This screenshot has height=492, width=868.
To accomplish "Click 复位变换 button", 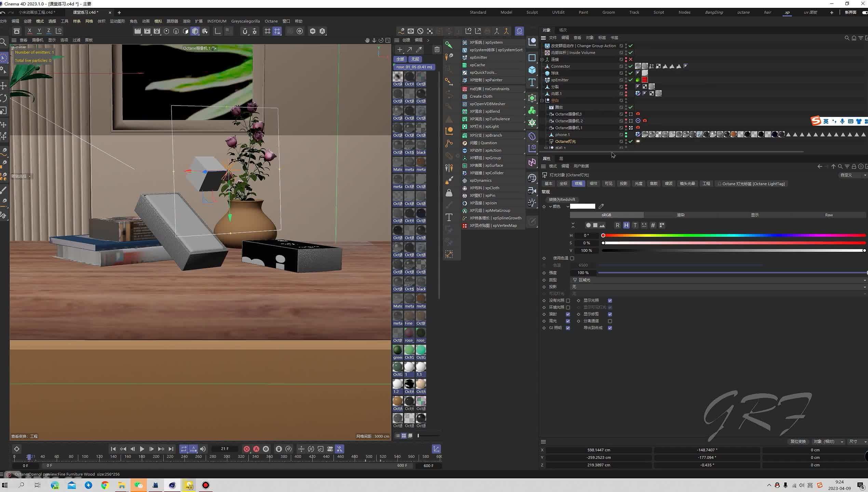I will 798,441.
